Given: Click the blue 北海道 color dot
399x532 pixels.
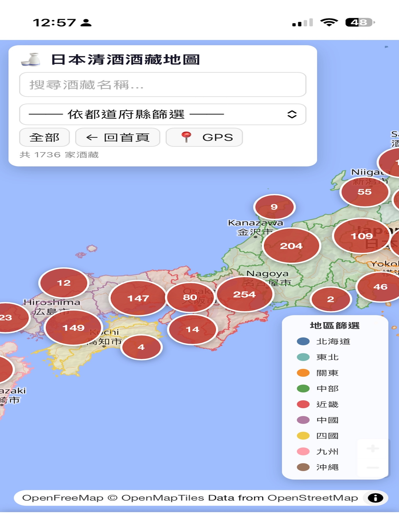Looking at the screenshot, I should tap(303, 341).
